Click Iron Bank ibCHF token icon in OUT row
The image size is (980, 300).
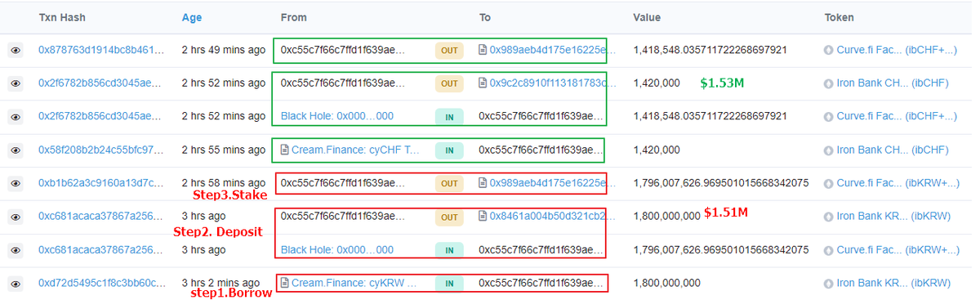(829, 83)
